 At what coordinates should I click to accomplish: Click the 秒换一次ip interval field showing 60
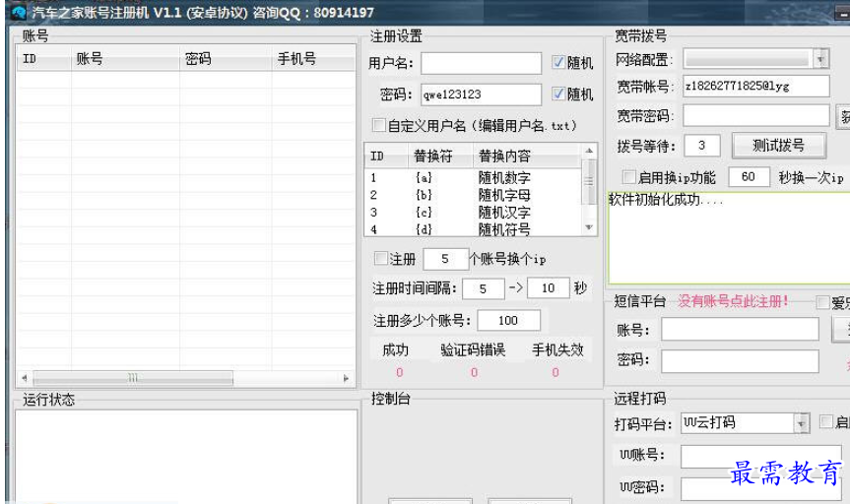[749, 176]
